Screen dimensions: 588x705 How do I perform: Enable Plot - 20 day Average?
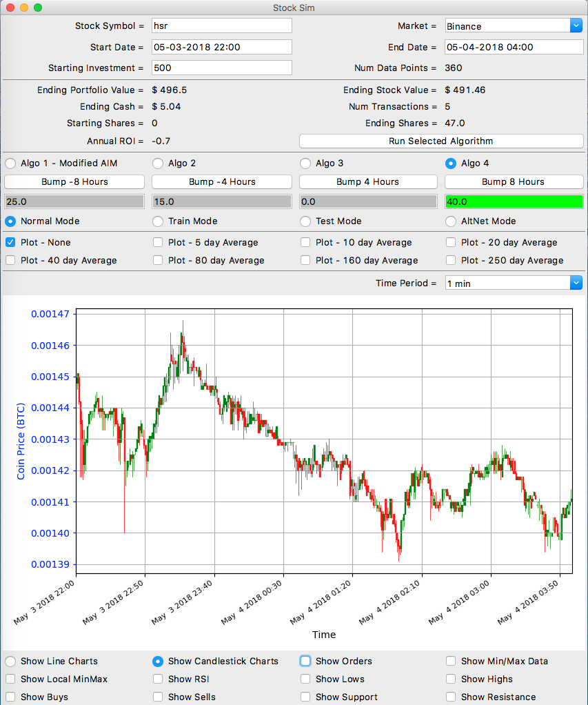coord(451,242)
